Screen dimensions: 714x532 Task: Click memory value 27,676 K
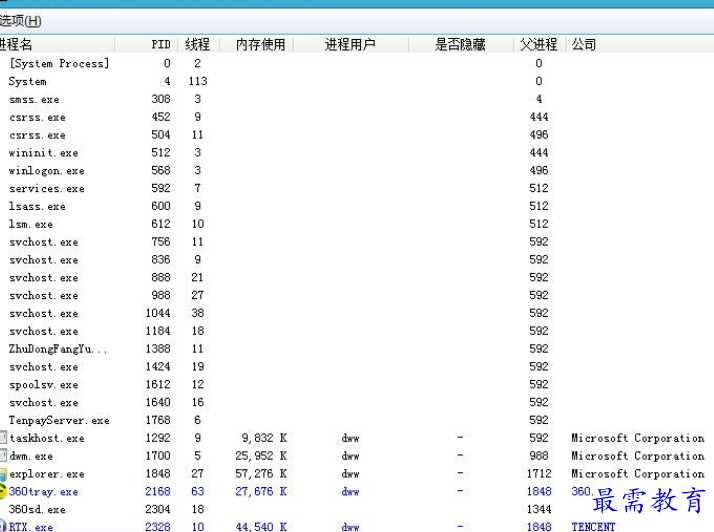(x=261, y=491)
